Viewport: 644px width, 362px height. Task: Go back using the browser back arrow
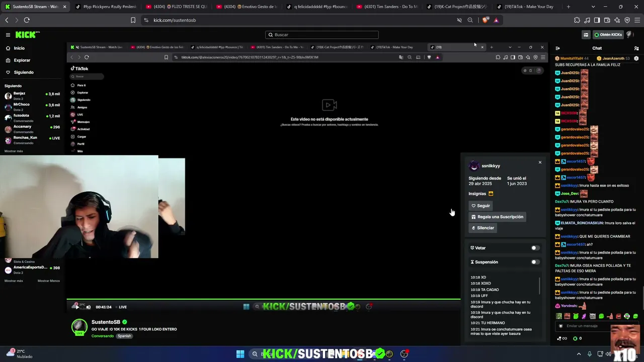click(7, 20)
